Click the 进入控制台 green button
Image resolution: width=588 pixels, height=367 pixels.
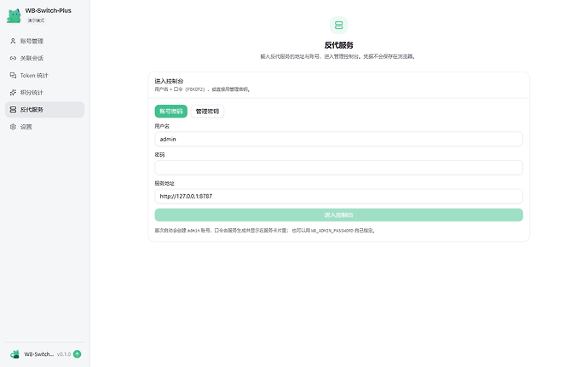click(338, 215)
